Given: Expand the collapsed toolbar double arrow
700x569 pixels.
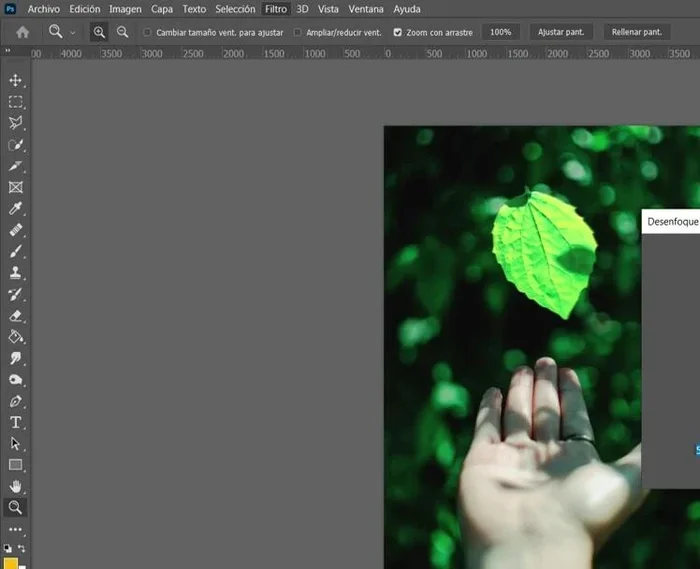Looking at the screenshot, I should [x=8, y=51].
